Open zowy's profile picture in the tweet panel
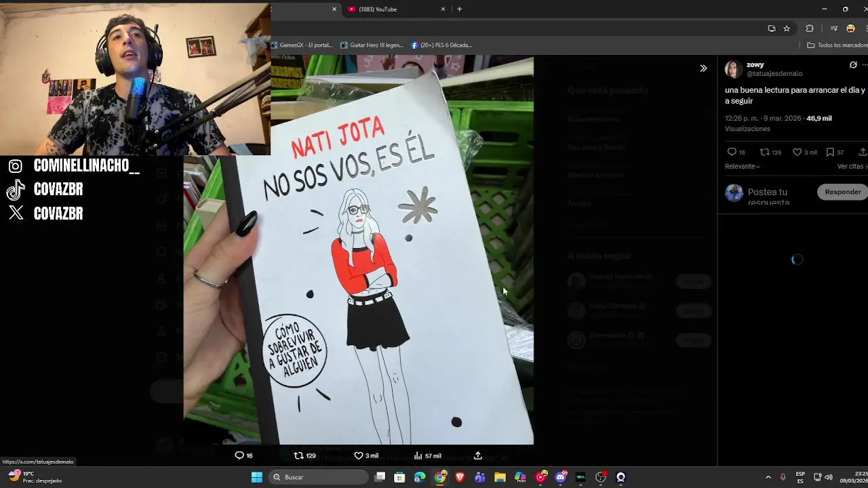Image resolution: width=868 pixels, height=488 pixels. tap(733, 69)
